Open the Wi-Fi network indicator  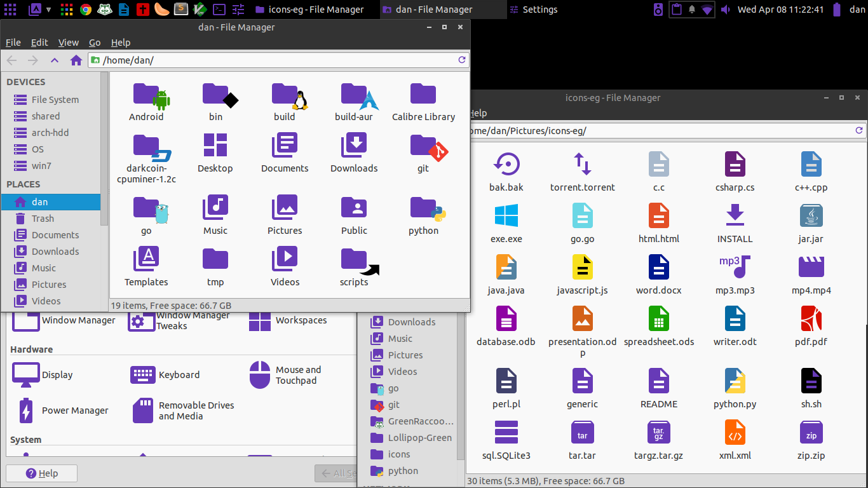(707, 10)
